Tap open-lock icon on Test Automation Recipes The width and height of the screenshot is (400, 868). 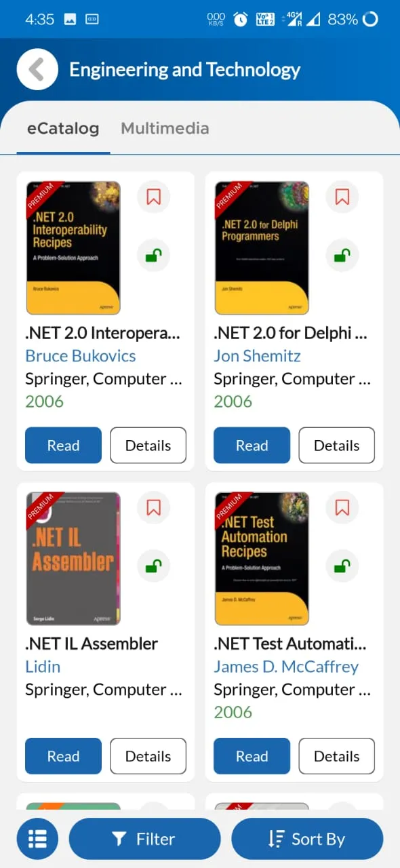tap(342, 566)
